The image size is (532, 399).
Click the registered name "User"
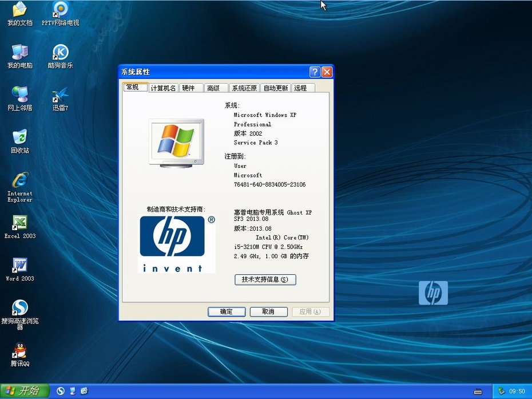pyautogui.click(x=240, y=166)
